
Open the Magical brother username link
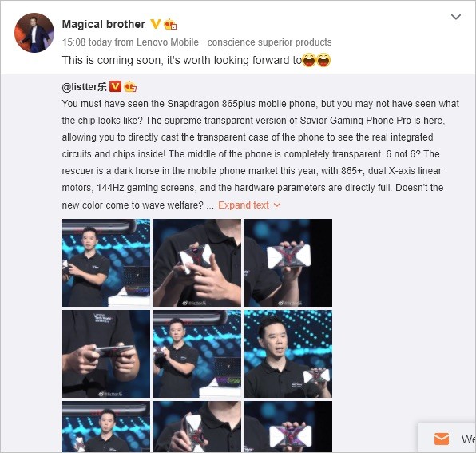pyautogui.click(x=104, y=24)
